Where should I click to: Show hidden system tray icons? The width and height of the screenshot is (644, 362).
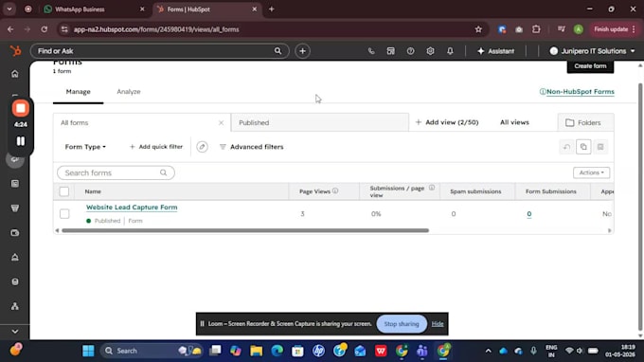click(x=489, y=351)
